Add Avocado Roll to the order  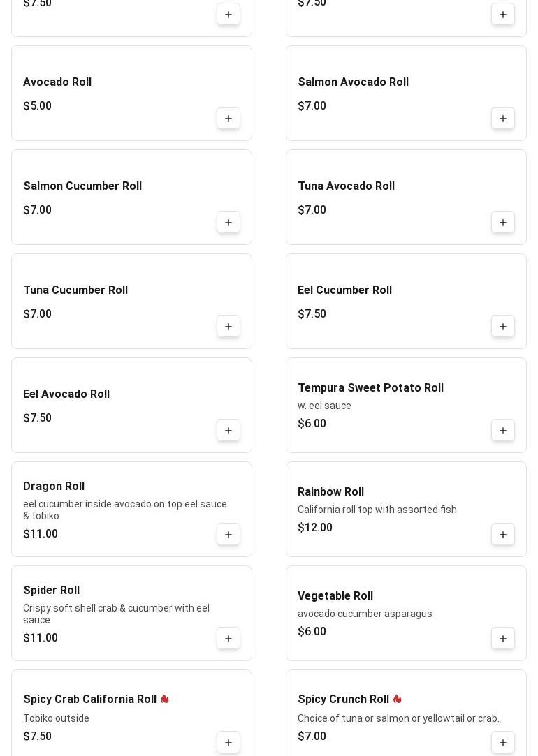[x=228, y=119]
